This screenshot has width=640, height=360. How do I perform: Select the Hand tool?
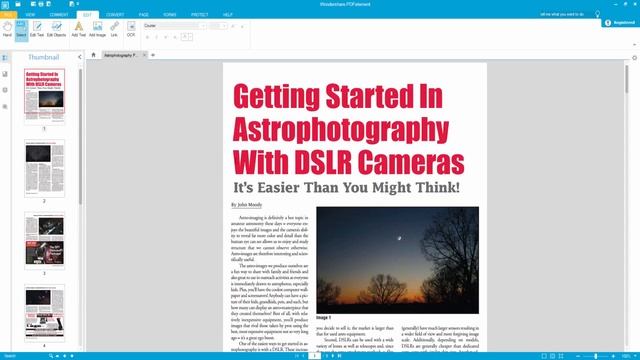pos(7,29)
